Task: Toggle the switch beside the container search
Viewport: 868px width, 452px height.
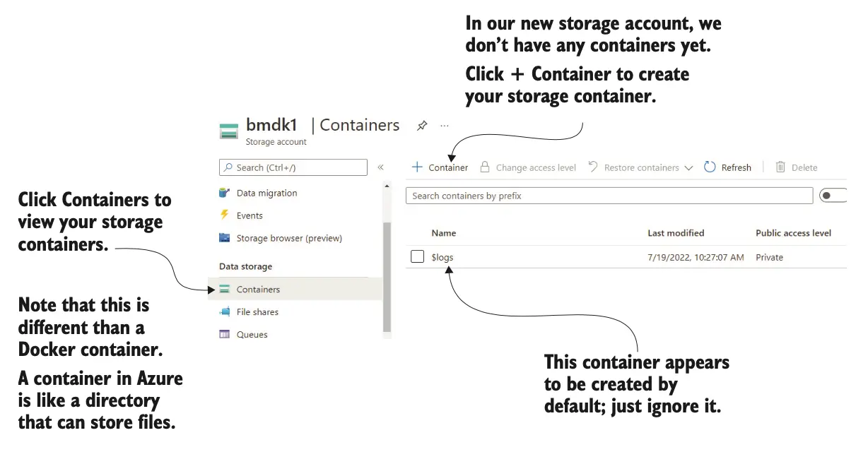Action: point(833,196)
